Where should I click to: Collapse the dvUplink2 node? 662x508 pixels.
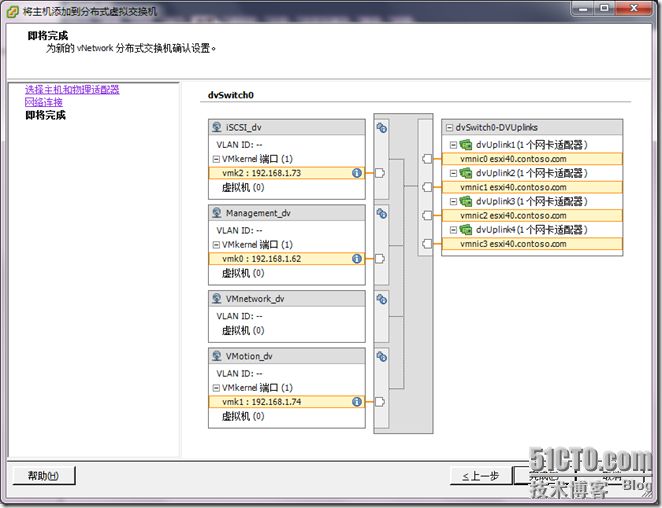453,173
